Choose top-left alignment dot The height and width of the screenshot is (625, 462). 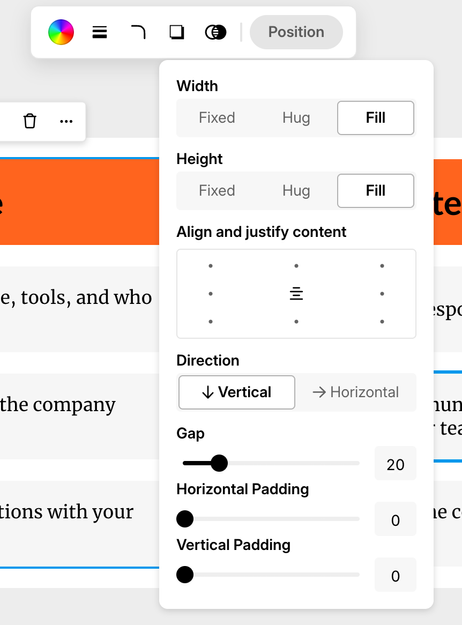click(x=210, y=266)
